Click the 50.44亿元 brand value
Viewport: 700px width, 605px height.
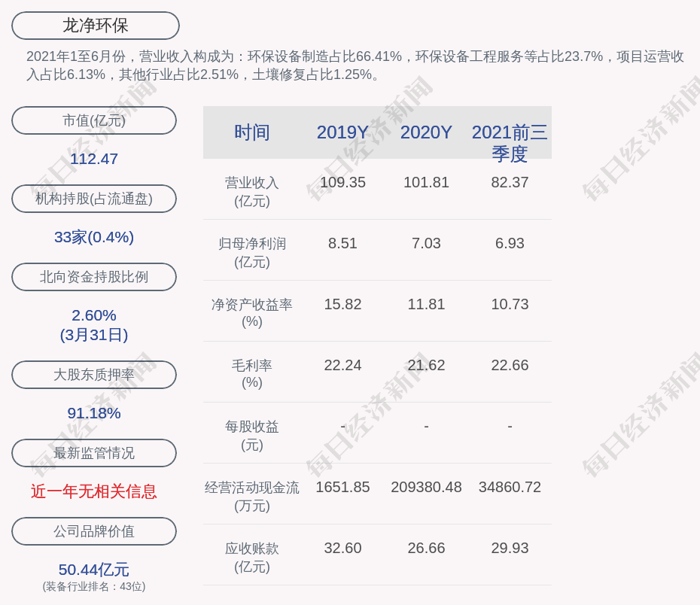coord(94,570)
